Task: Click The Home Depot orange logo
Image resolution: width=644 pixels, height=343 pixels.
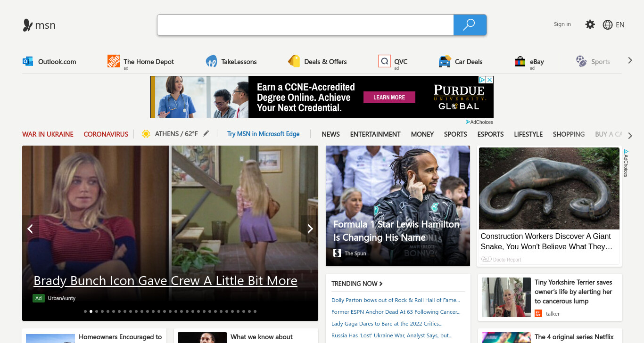Action: point(114,61)
